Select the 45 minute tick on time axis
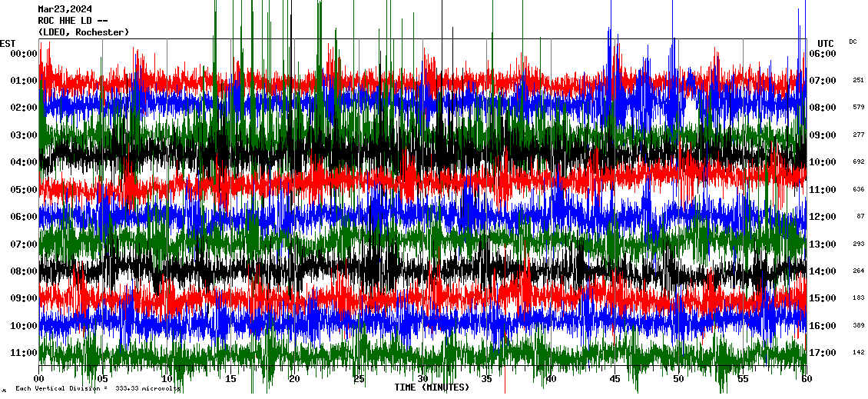This screenshot has width=868, height=399. (615, 379)
